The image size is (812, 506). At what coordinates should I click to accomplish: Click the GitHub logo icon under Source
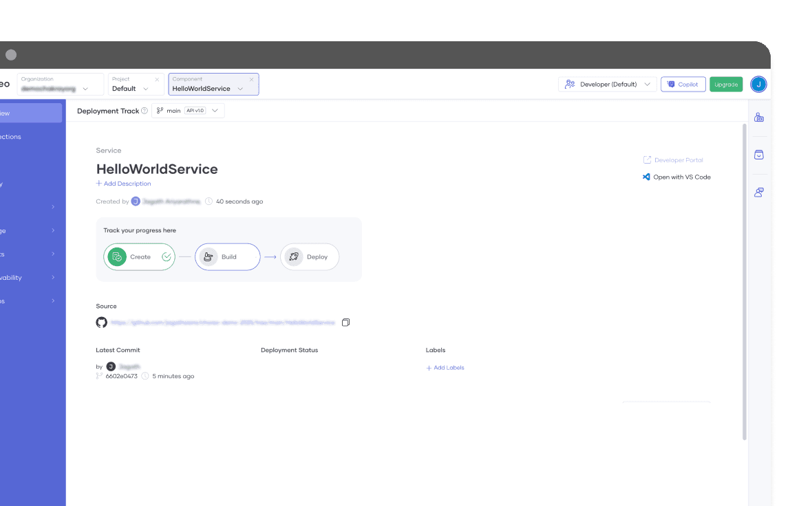(102, 322)
